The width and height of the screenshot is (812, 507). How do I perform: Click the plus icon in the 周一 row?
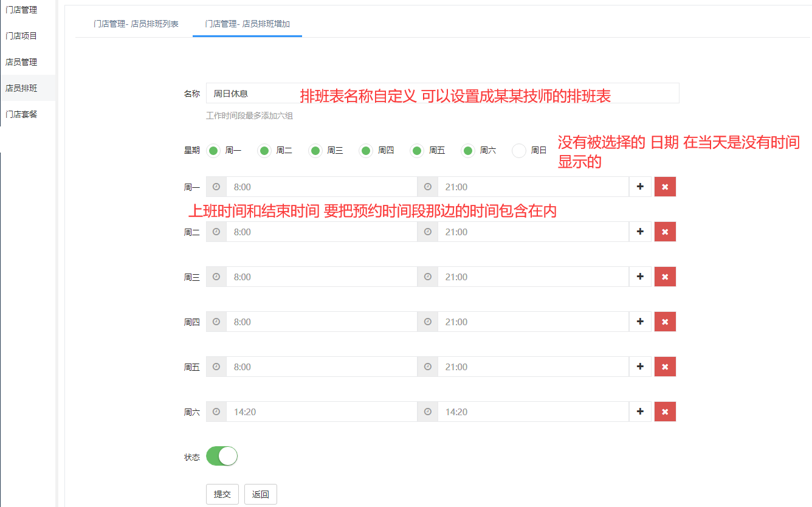point(640,187)
